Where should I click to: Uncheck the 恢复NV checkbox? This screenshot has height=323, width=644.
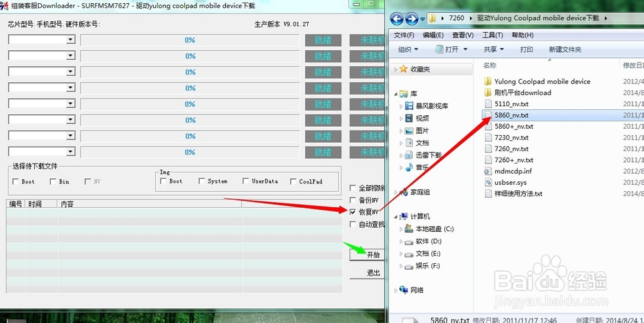click(x=352, y=212)
